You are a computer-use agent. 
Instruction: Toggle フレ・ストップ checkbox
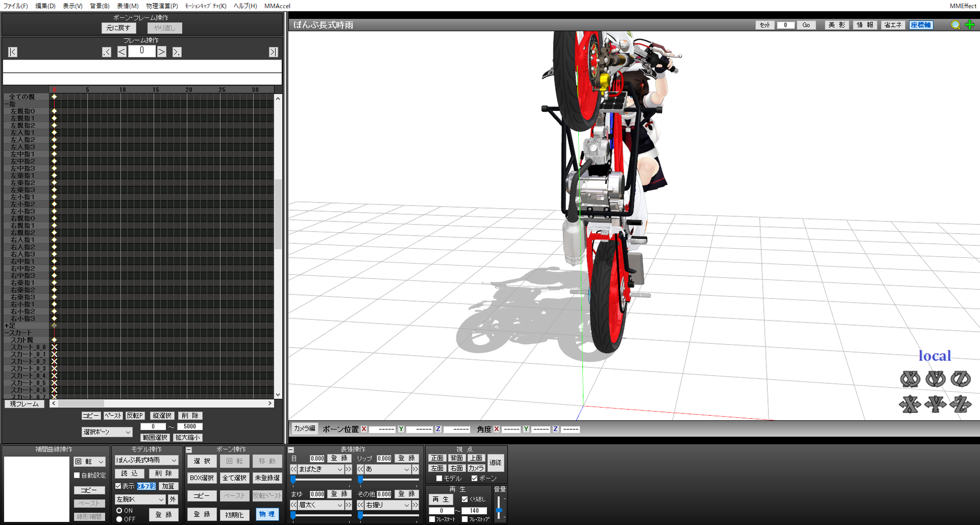[x=465, y=519]
